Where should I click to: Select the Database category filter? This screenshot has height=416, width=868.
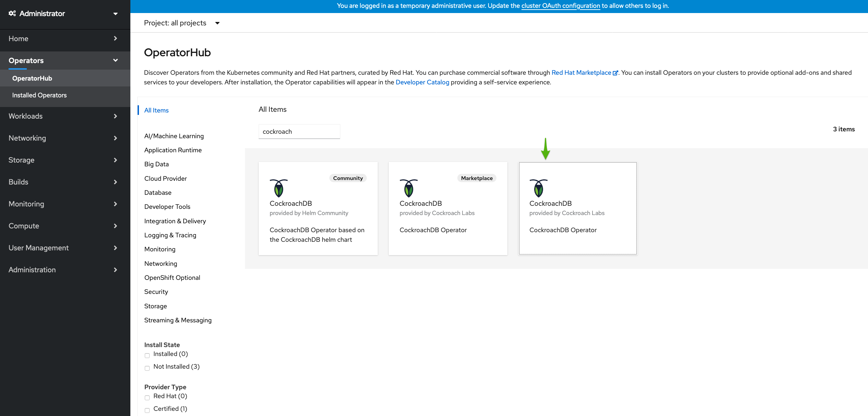[x=158, y=192]
